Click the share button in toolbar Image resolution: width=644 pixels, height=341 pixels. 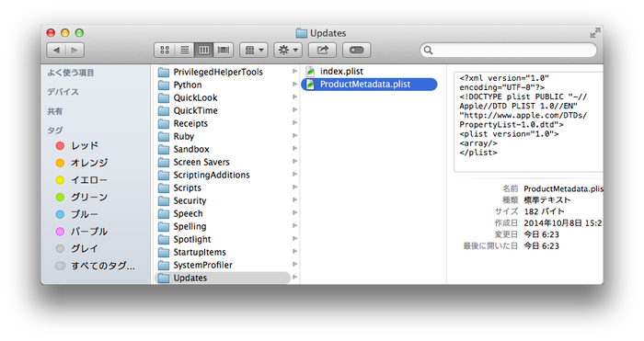[322, 50]
